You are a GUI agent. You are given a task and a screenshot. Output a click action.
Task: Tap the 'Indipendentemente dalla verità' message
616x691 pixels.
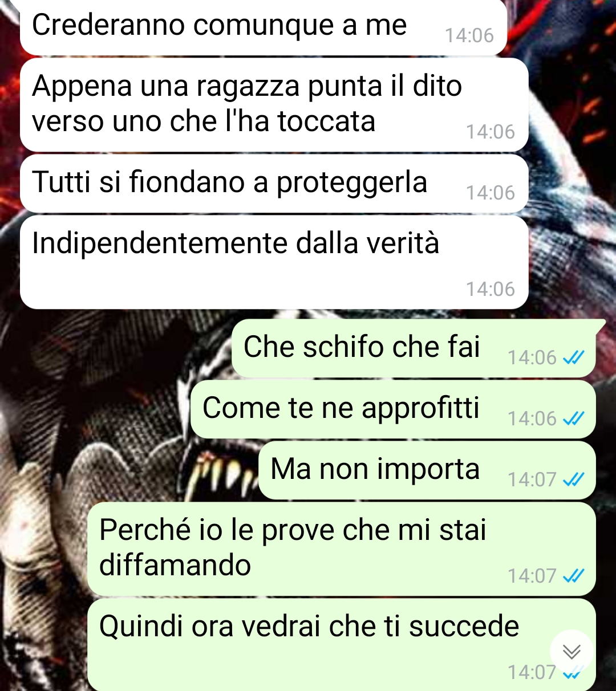point(274,262)
